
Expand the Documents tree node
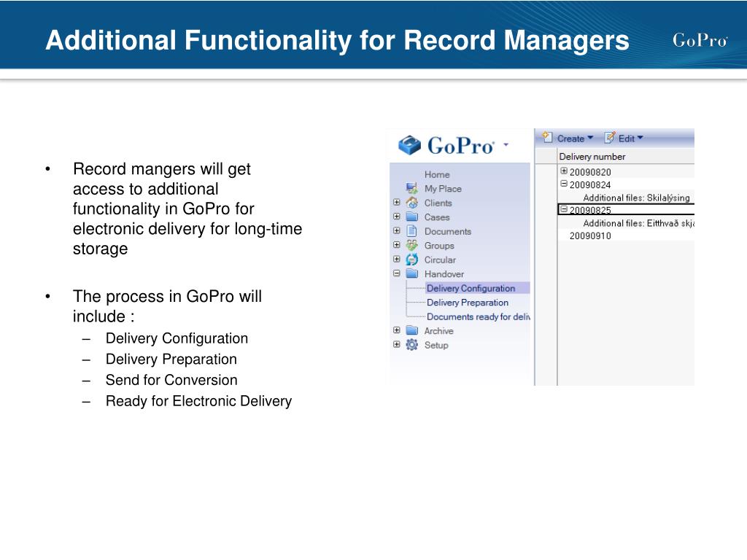396,230
